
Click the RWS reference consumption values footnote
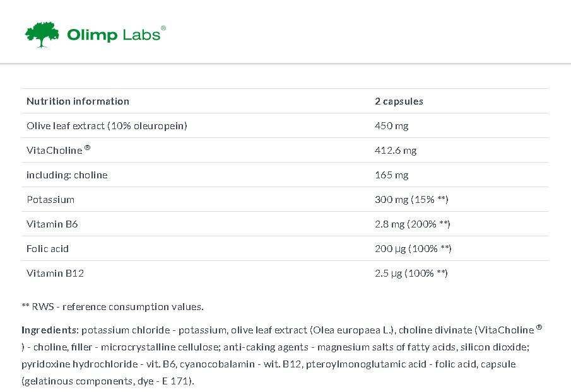tap(112, 307)
